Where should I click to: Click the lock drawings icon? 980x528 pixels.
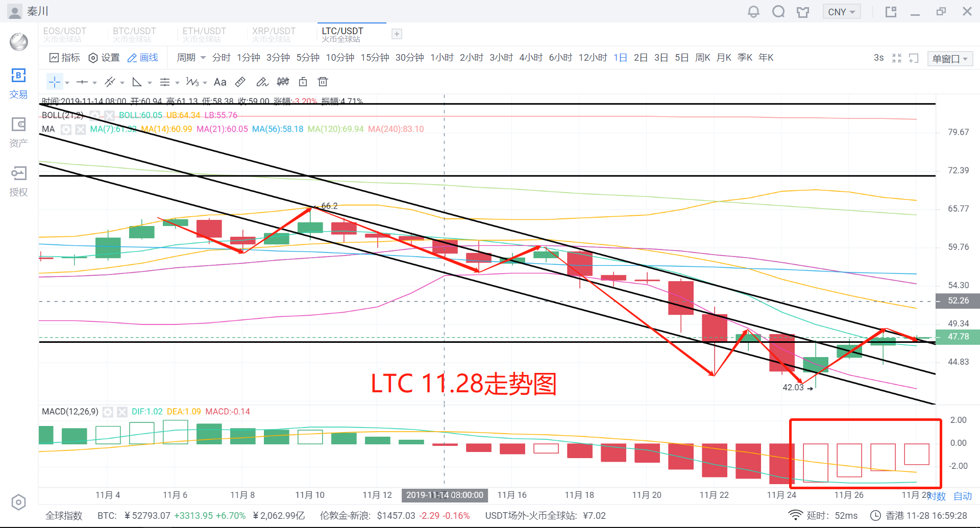point(303,82)
